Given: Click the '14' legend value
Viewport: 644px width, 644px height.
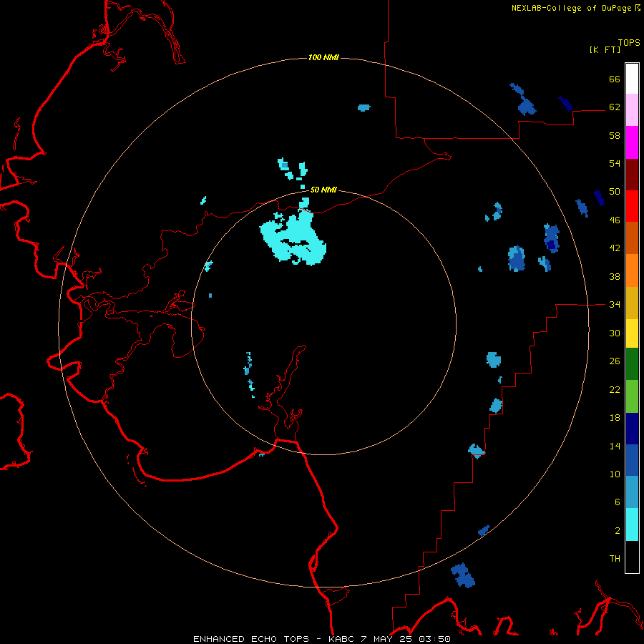Looking at the screenshot, I should point(615,446).
